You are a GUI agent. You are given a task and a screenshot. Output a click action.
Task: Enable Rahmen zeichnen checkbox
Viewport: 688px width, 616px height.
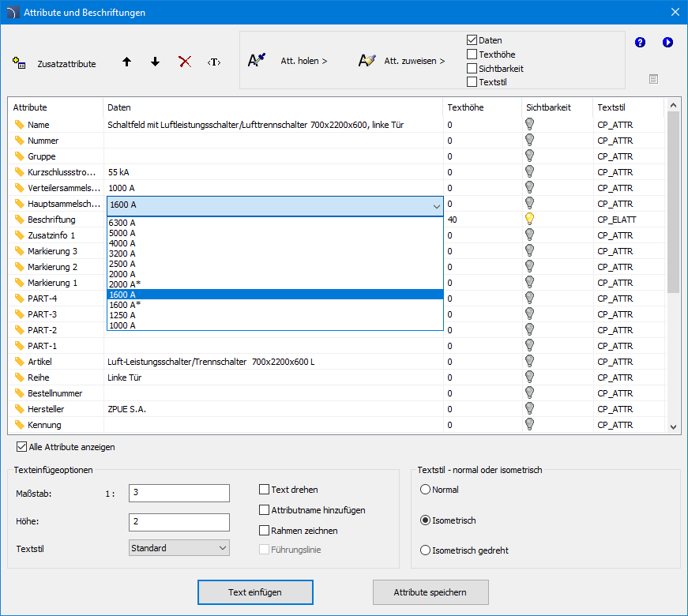pos(265,531)
